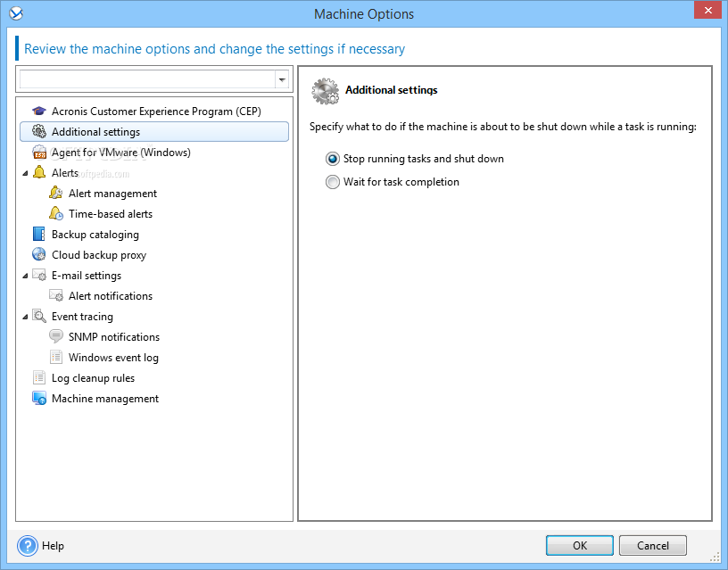Click into the options search field

pos(147,80)
